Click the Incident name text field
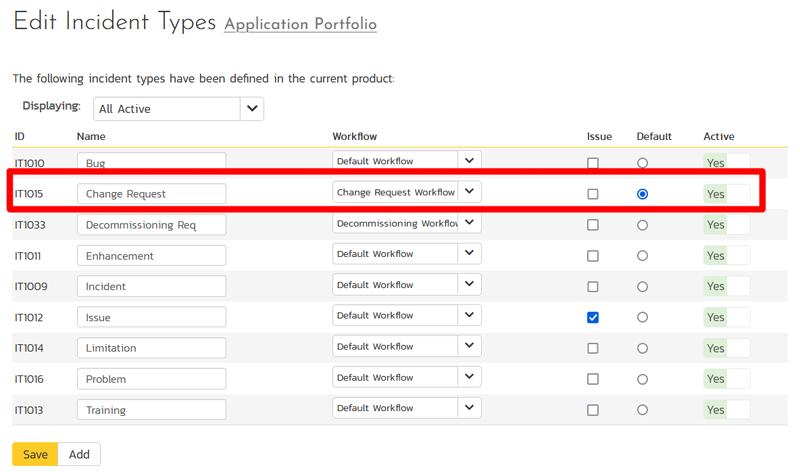This screenshot has height=472, width=800. point(151,286)
